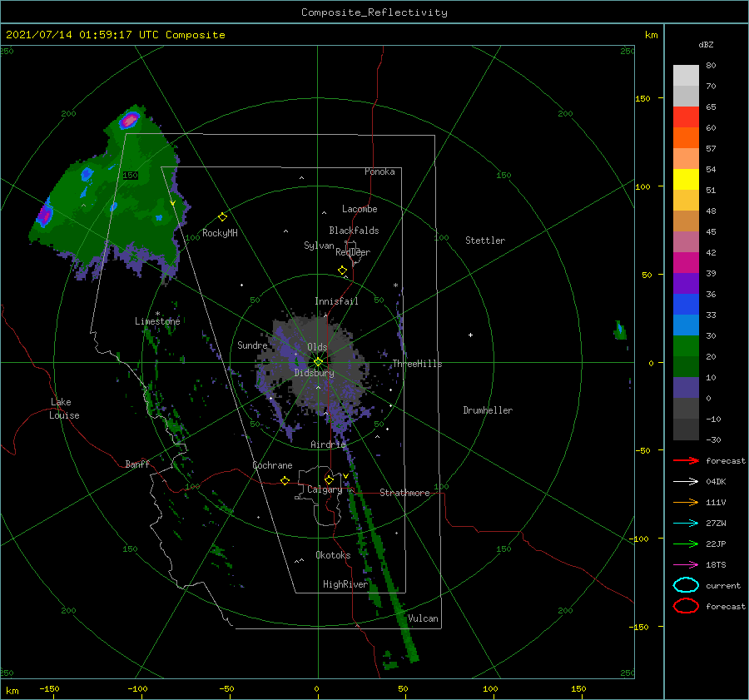The width and height of the screenshot is (749, 700).
Task: Click the dBZ heading above color scale
Action: click(x=706, y=45)
